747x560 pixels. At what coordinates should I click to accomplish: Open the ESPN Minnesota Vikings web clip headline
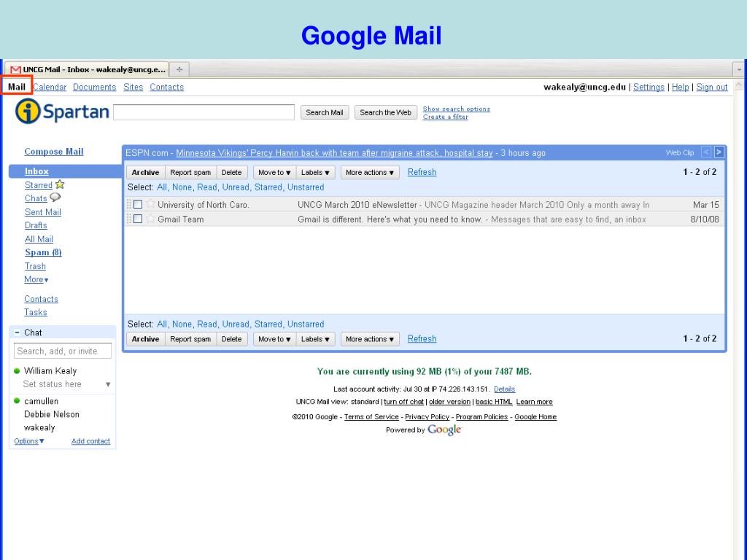click(334, 153)
